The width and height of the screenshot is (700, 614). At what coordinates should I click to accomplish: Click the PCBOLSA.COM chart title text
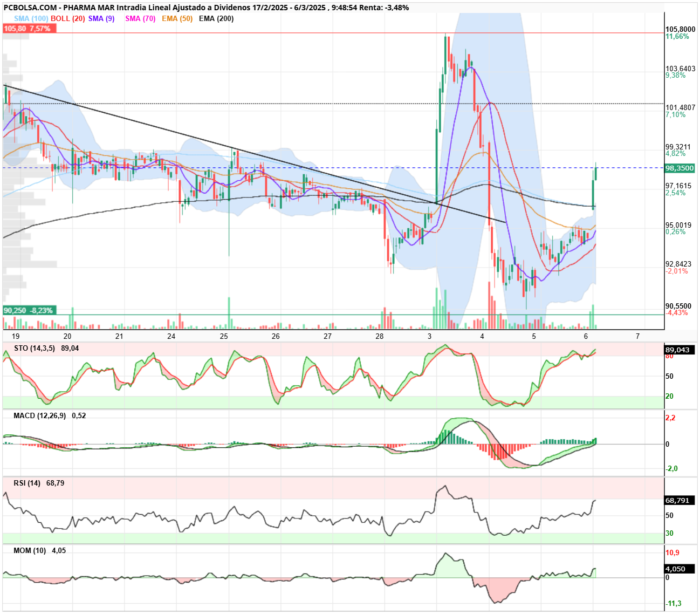[30, 8]
